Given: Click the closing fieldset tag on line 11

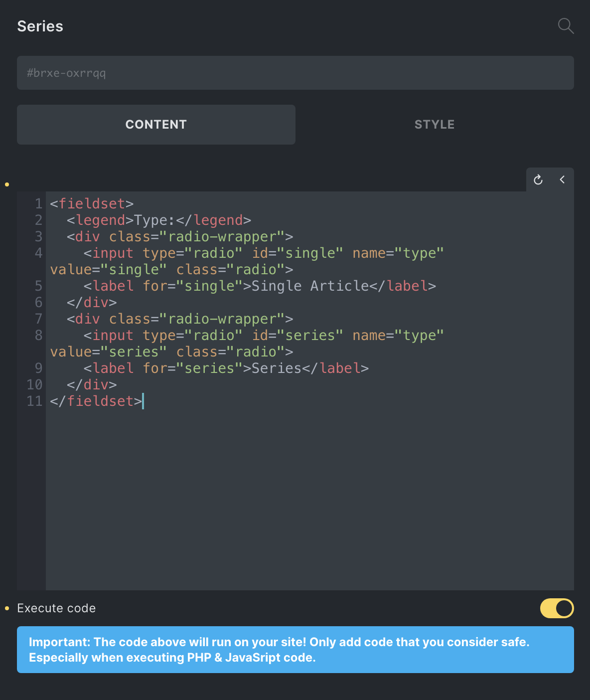Looking at the screenshot, I should click(95, 400).
